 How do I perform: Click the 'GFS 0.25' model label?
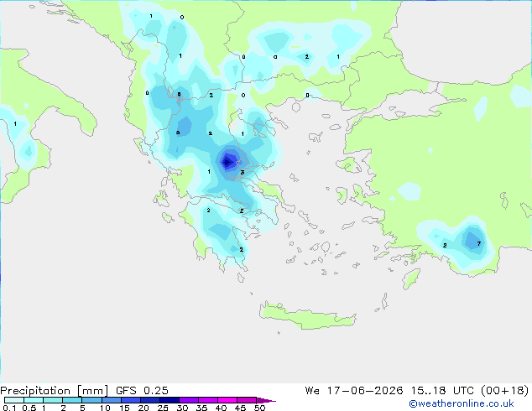(142, 391)
